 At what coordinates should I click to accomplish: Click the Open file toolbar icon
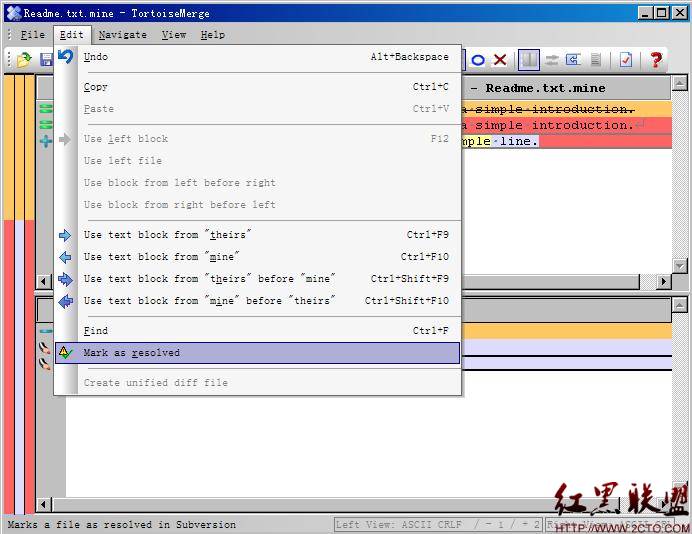point(25,59)
